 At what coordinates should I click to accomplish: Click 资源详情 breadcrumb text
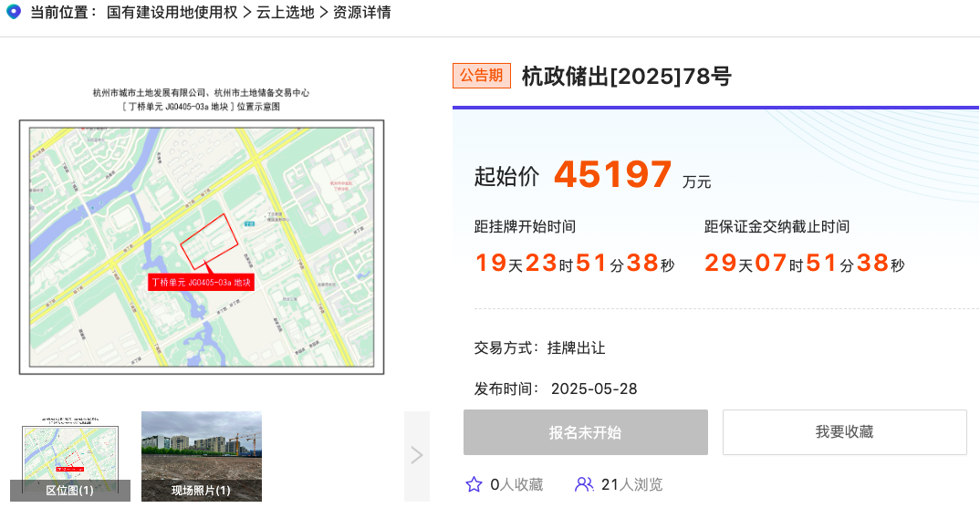coord(362,13)
